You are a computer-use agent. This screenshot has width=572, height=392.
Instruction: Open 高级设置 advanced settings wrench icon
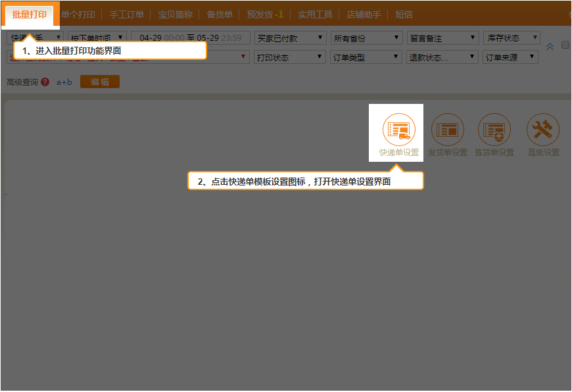[543, 131]
